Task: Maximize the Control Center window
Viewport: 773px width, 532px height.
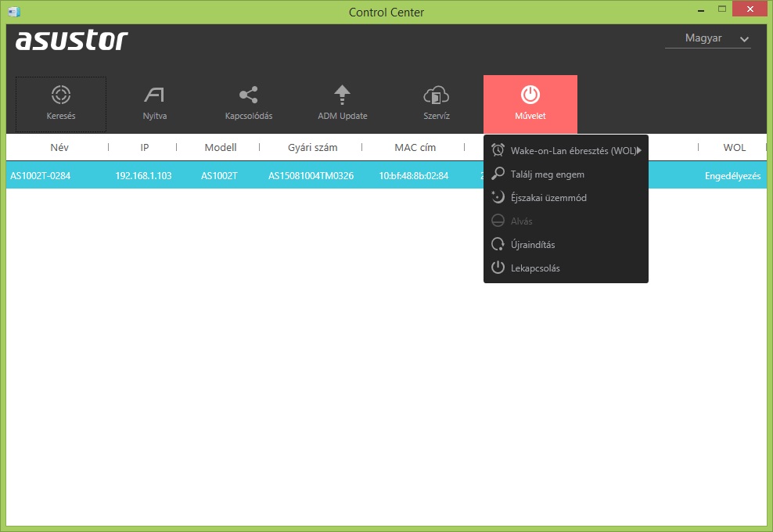Action: (722, 9)
